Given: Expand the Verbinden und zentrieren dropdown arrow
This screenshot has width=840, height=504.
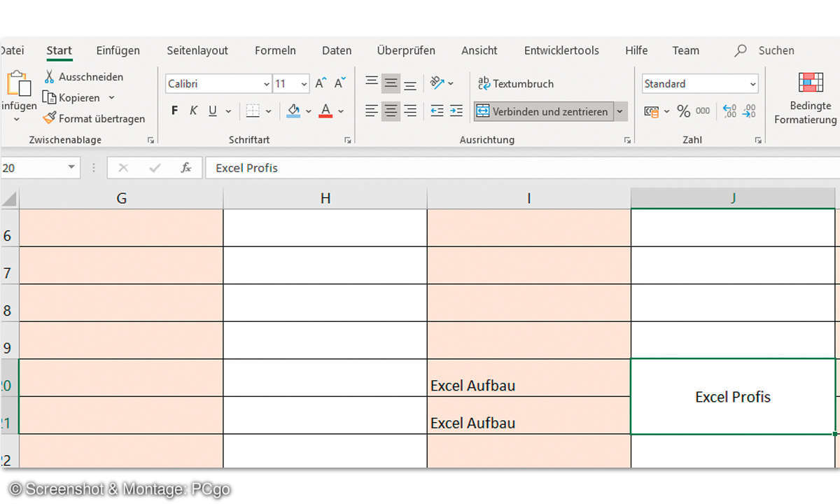Looking at the screenshot, I should 619,111.
